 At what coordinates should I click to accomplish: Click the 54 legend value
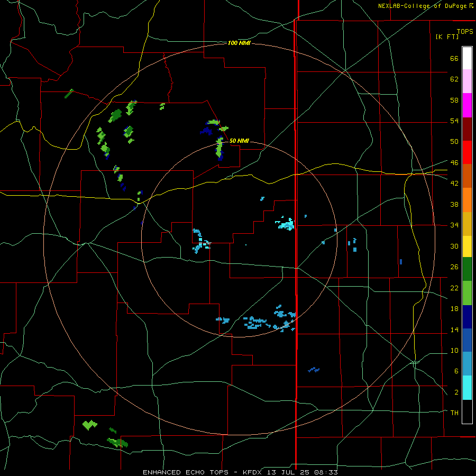pos(454,121)
